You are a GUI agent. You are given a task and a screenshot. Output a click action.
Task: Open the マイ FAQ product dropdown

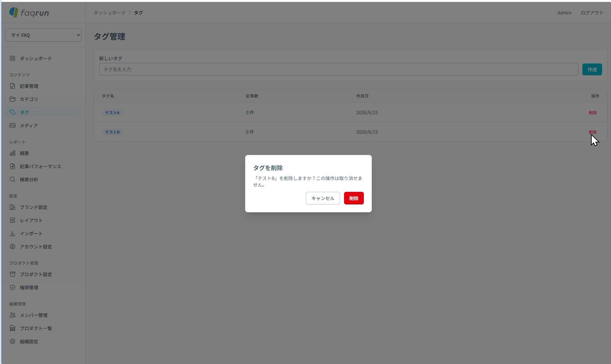(43, 35)
